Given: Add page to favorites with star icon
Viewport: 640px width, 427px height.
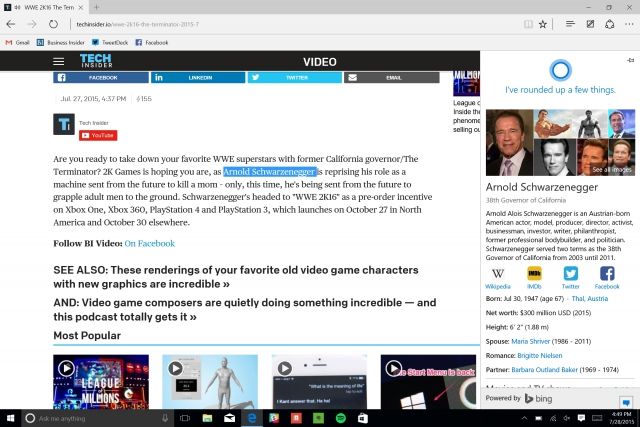Looking at the screenshot, I should pyautogui.click(x=541, y=22).
